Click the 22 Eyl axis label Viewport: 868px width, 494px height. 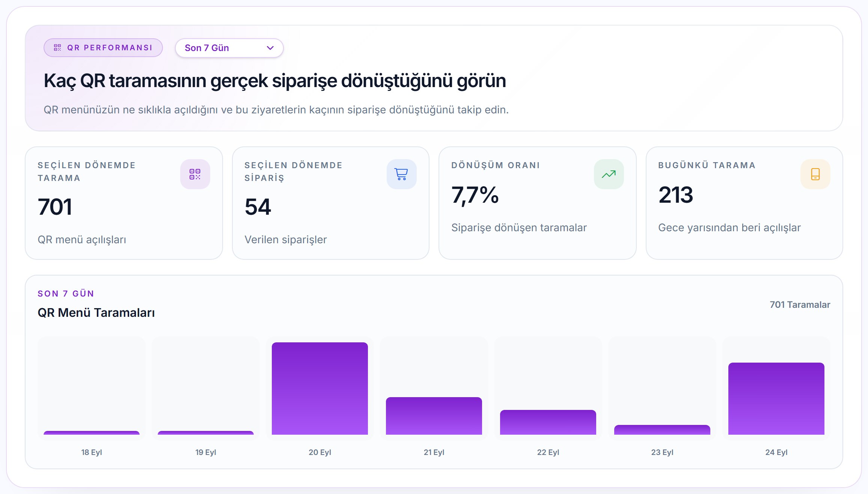click(548, 452)
